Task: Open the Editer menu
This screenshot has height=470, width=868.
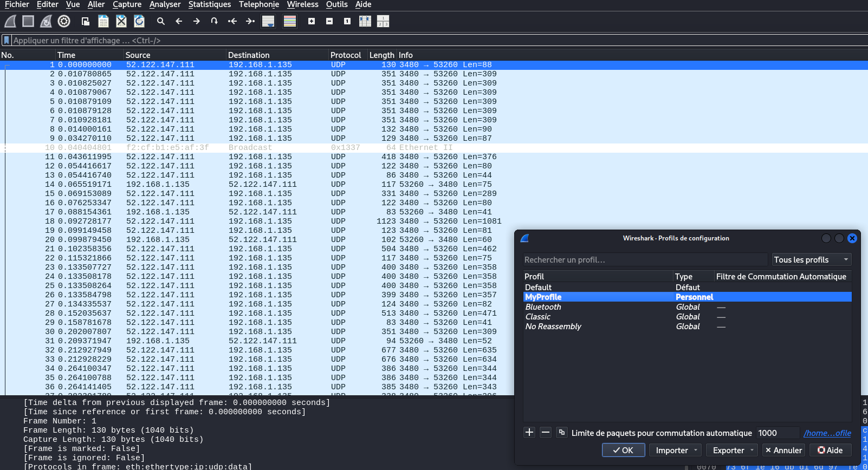Action: (x=48, y=4)
